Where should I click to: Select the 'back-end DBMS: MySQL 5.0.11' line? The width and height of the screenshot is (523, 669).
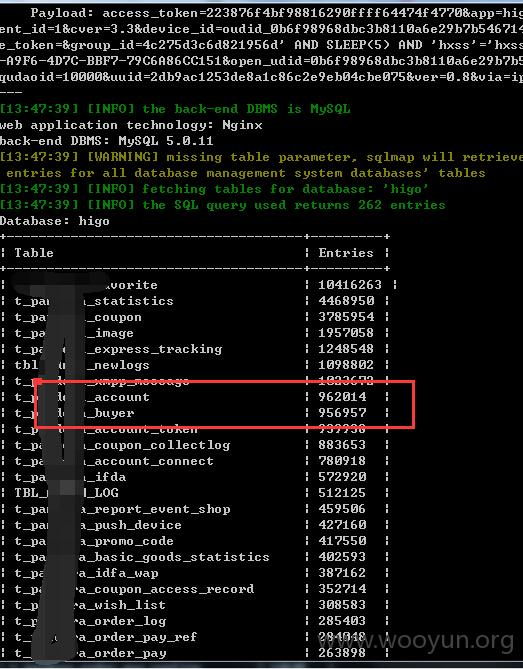pyautogui.click(x=106, y=141)
